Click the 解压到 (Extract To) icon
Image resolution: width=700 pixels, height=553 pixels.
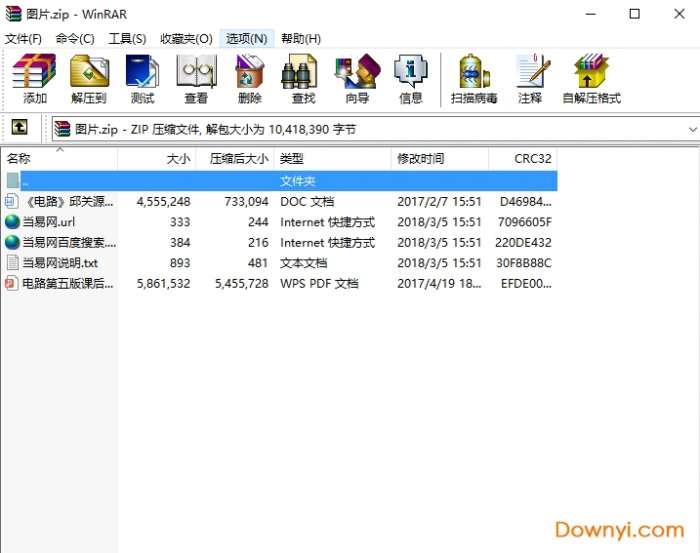(x=89, y=78)
